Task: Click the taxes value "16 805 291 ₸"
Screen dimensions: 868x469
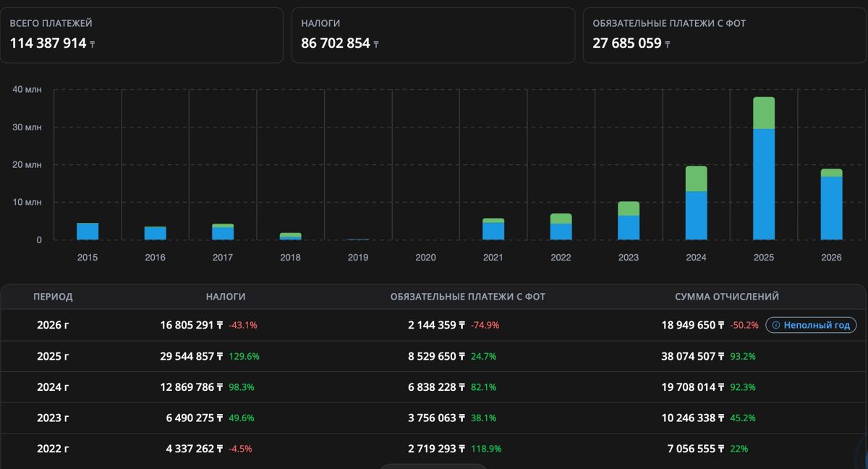Action: pyautogui.click(x=192, y=326)
